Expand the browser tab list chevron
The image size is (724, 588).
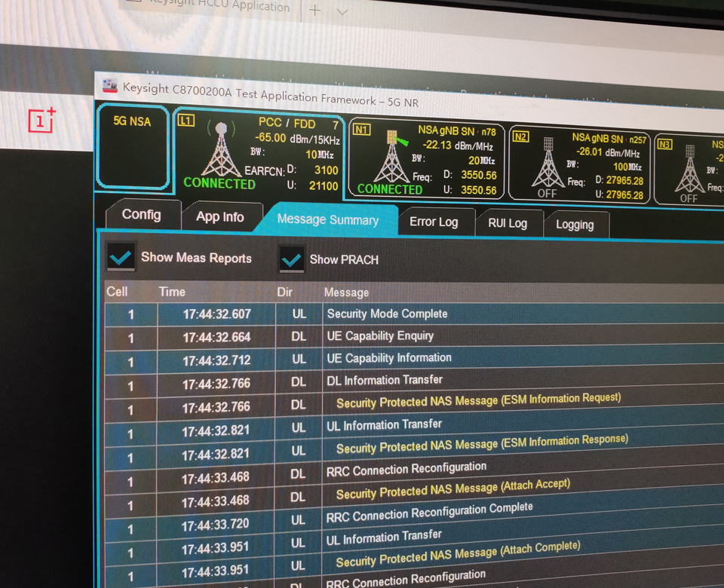(x=342, y=12)
